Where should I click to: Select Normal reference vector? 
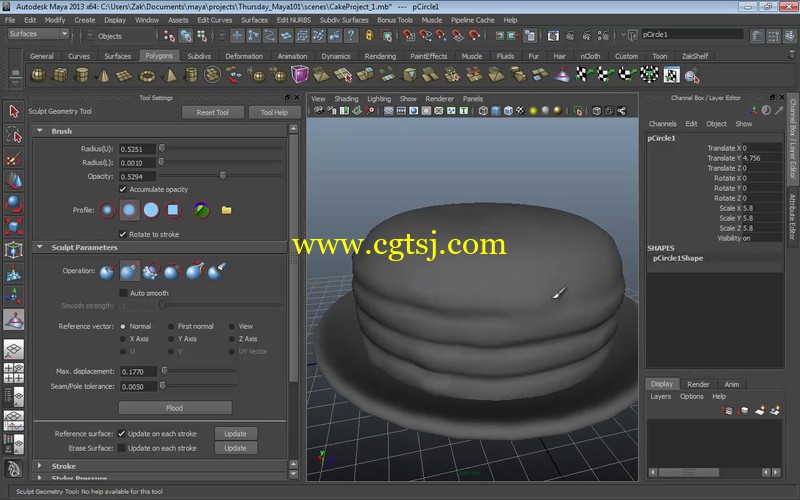point(123,326)
